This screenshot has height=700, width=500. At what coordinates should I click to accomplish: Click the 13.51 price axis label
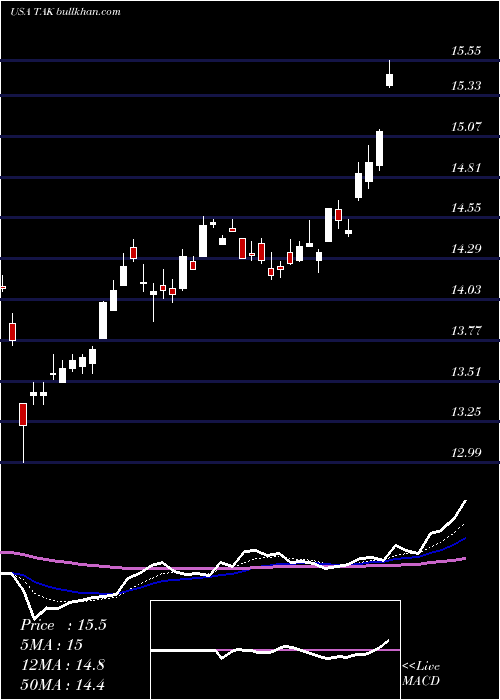(x=466, y=371)
